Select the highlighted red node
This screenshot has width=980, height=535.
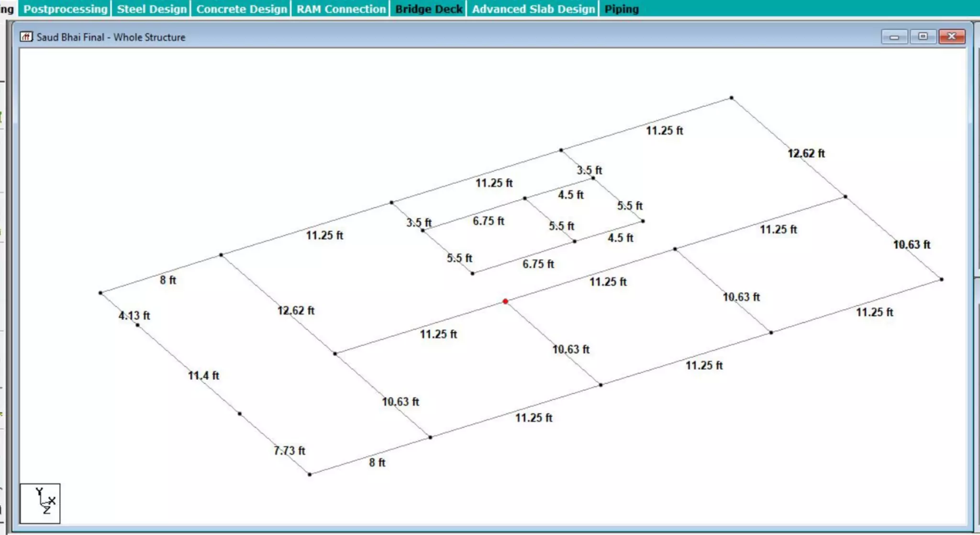pos(505,301)
